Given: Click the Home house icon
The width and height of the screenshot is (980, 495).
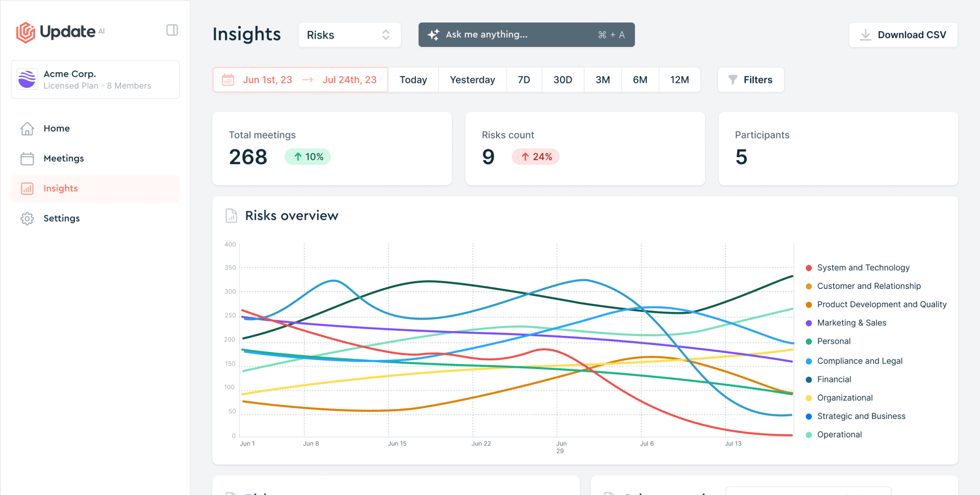Looking at the screenshot, I should 27,128.
